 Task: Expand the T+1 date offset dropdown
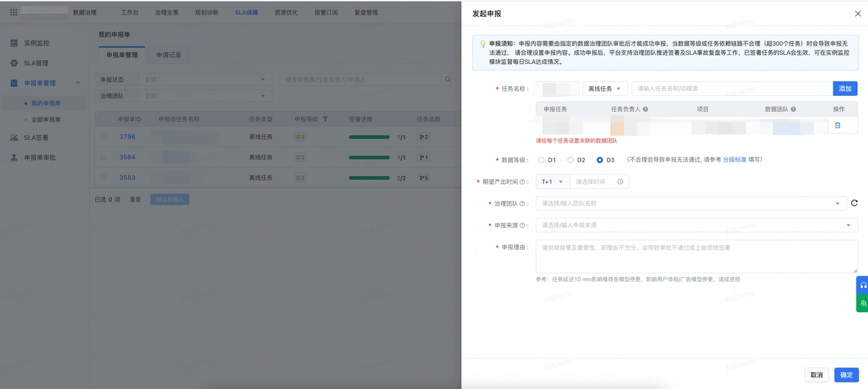pyautogui.click(x=552, y=182)
